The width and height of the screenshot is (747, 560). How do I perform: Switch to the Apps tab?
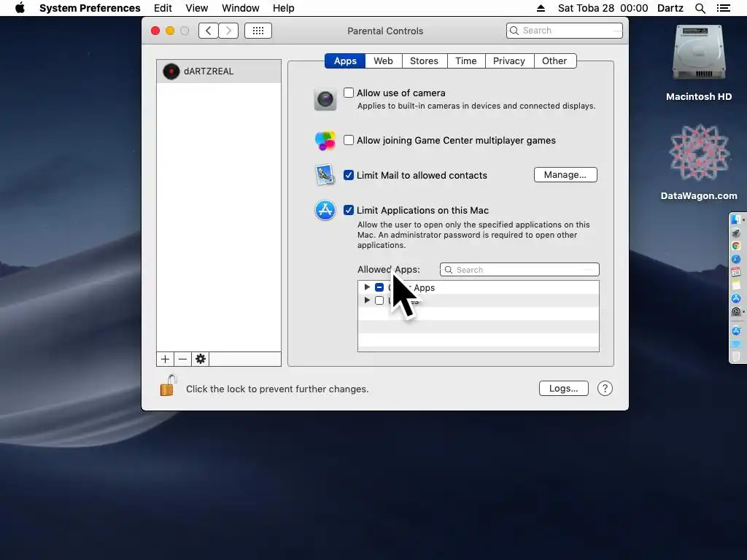345,61
